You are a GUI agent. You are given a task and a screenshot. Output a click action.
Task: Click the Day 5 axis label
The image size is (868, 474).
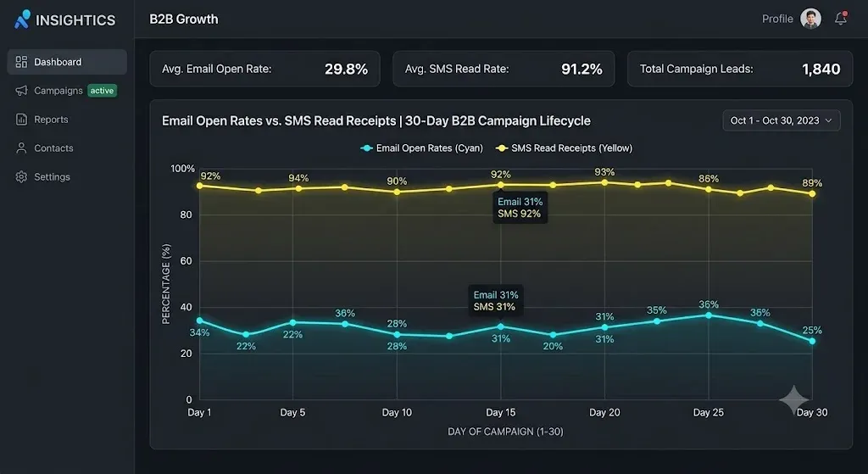coord(292,412)
